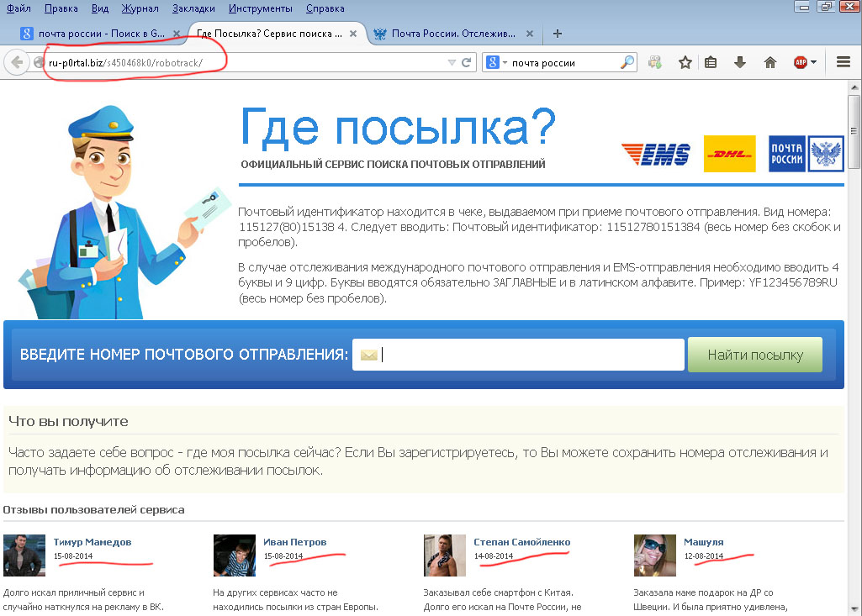This screenshot has width=862, height=616.
Task: Open the Файл menu
Action: pos(19,8)
